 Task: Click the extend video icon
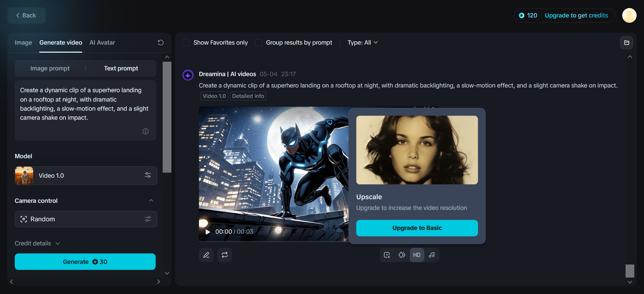[x=387, y=255]
